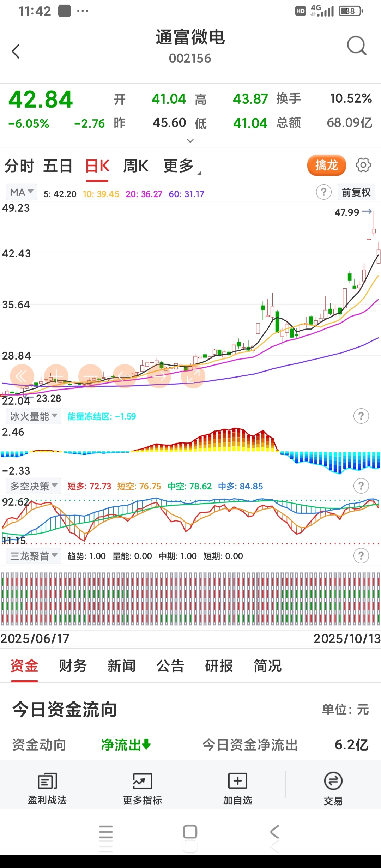This screenshot has width=381, height=868.
Task: Open 多空决策 indicator dropdown
Action: (34, 486)
